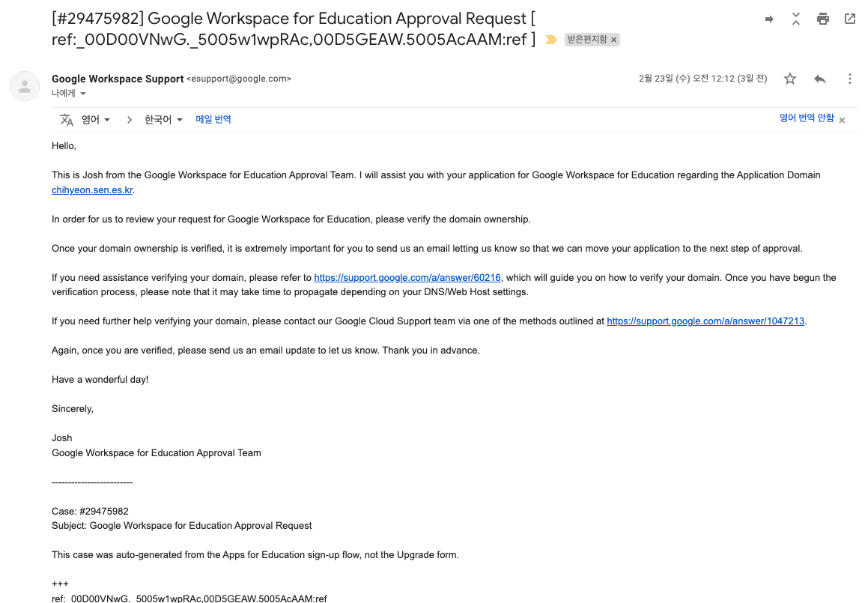Open the 한국어 target language dropdown
Image resolution: width=868 pixels, height=603 pixels.
pyautogui.click(x=163, y=120)
